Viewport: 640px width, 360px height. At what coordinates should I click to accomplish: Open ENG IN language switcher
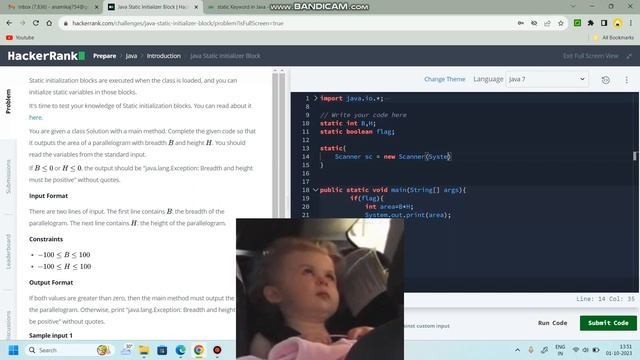tap(560, 350)
